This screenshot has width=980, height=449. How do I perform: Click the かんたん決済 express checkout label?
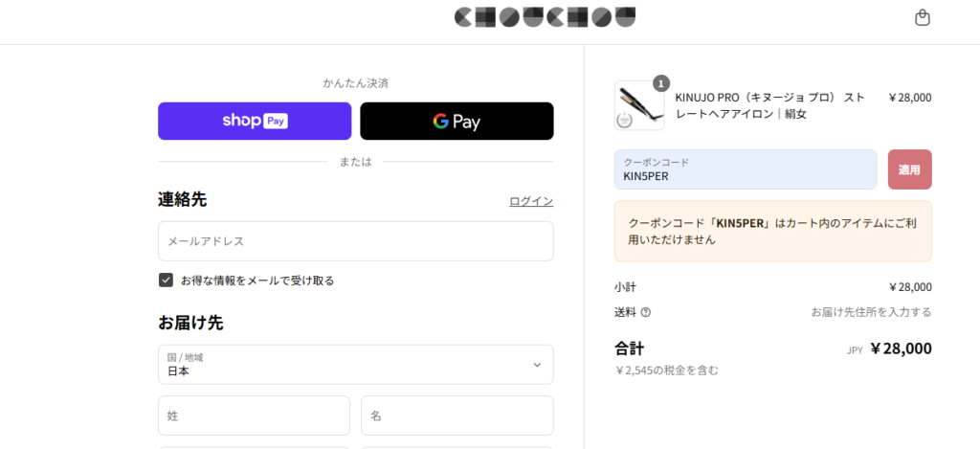(x=356, y=83)
